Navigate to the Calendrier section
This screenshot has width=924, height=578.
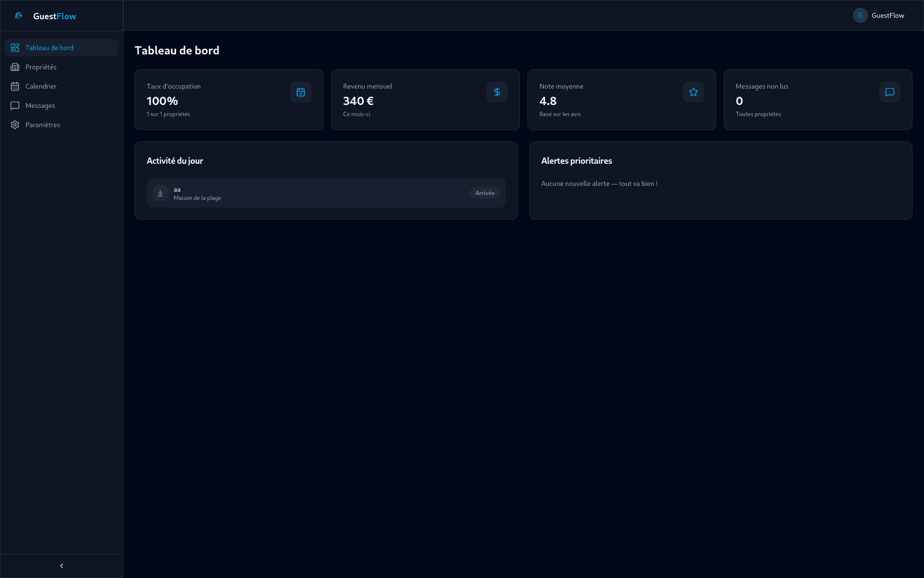pos(41,86)
